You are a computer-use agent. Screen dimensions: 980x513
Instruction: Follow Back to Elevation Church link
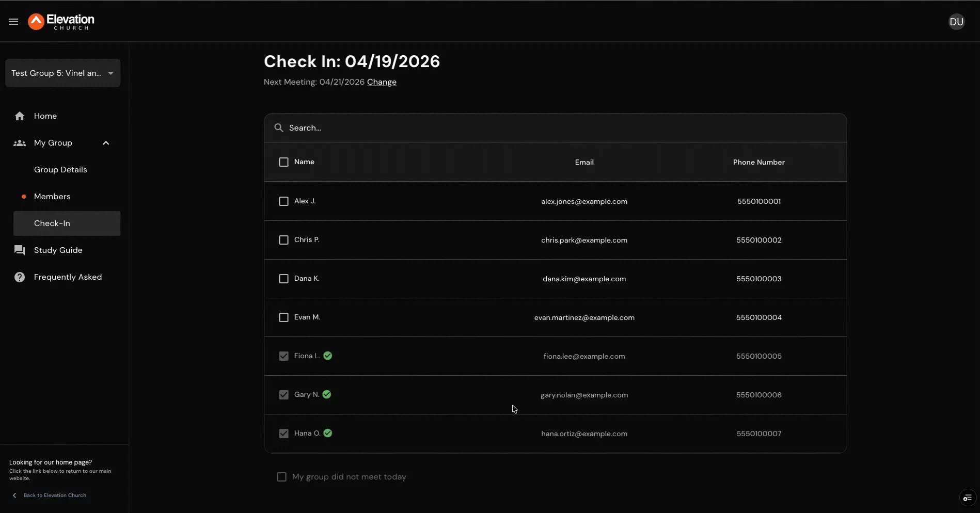click(55, 495)
